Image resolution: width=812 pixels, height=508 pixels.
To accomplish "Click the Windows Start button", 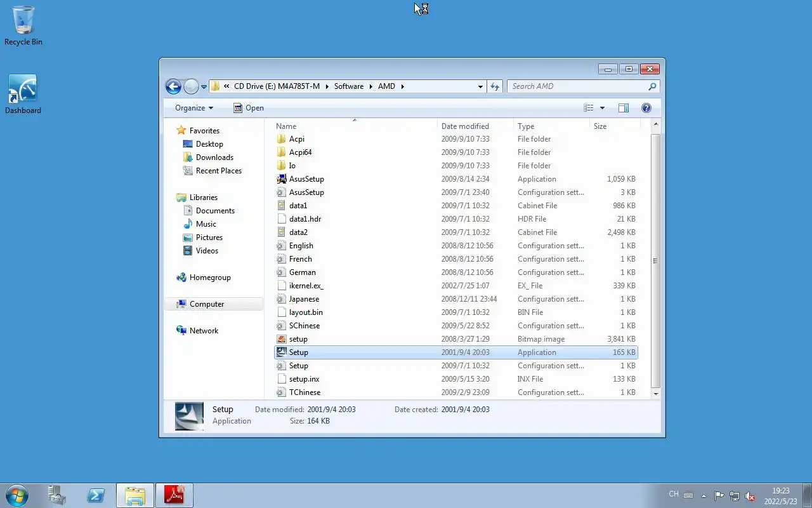I will pyautogui.click(x=17, y=495).
